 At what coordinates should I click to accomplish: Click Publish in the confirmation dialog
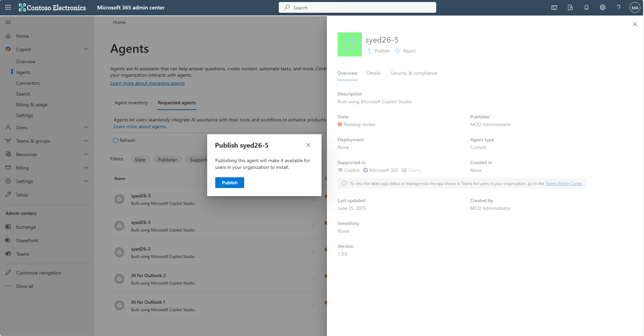click(x=229, y=183)
